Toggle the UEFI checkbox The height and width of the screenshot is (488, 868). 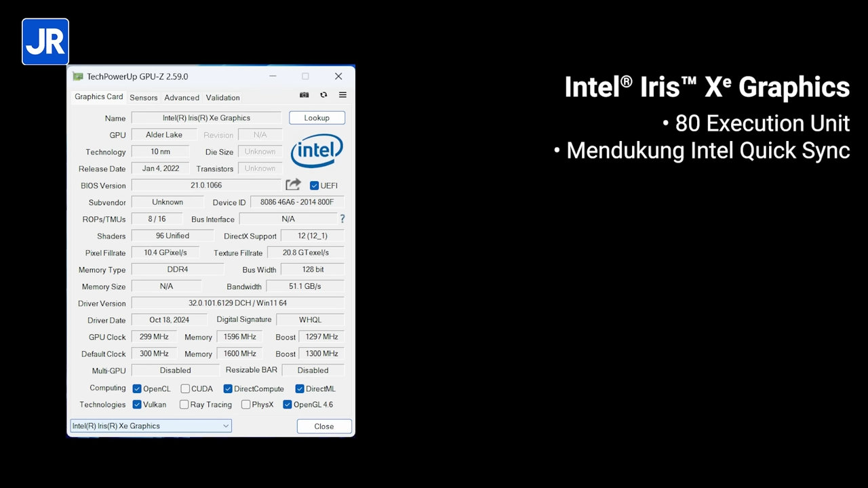pos(314,186)
